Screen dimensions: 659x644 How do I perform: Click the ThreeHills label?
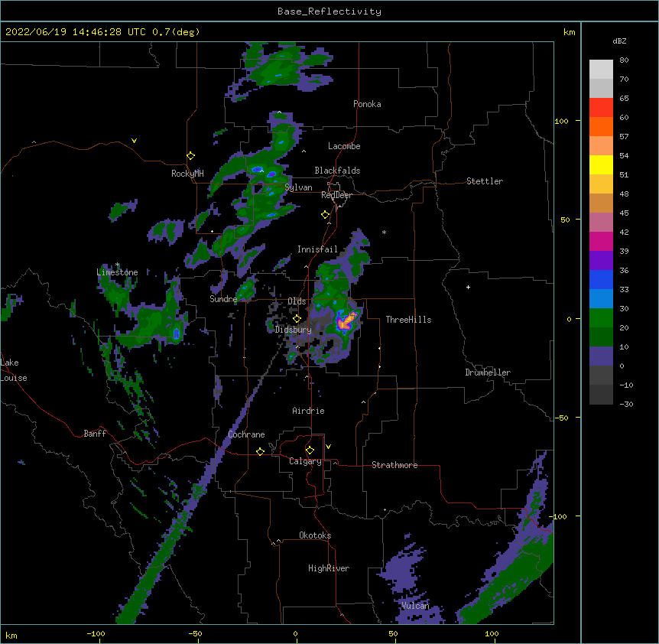pos(408,320)
